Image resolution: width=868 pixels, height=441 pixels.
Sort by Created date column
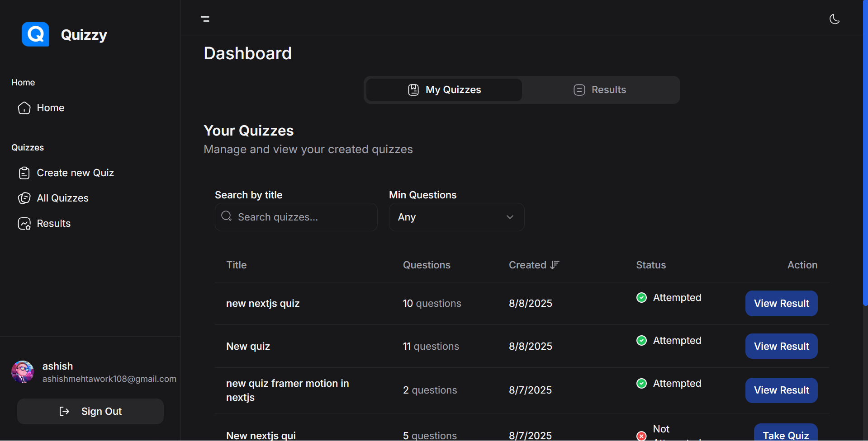point(534,265)
